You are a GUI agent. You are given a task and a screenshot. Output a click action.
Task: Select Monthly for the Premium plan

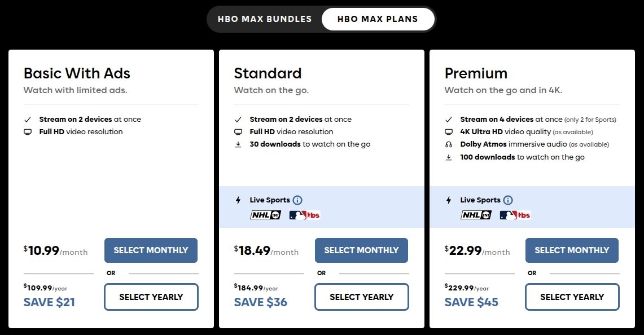(572, 250)
